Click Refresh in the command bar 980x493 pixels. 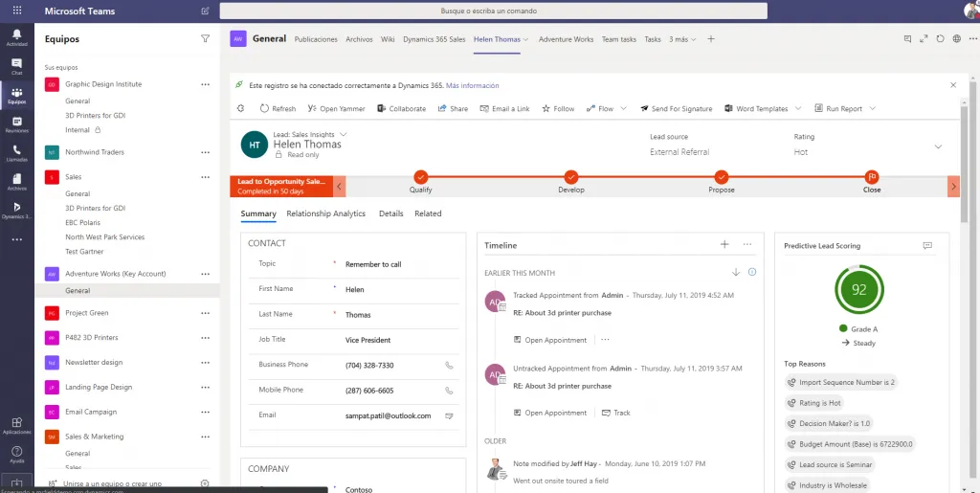click(278, 109)
